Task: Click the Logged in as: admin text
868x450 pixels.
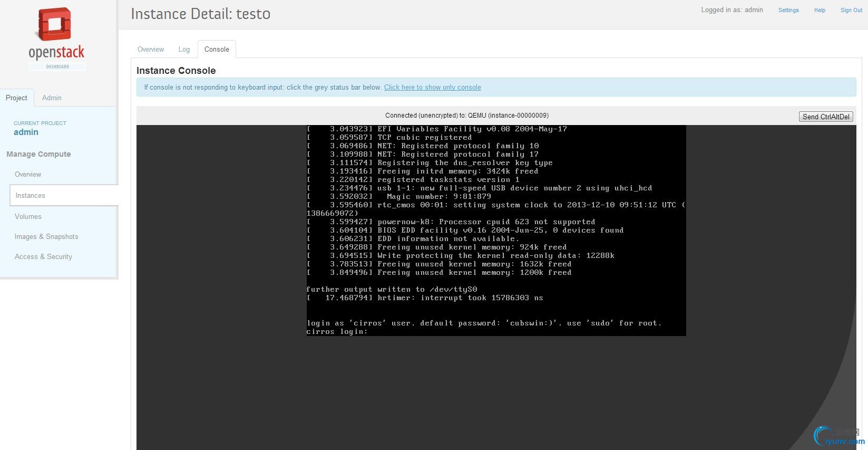Action: (732, 10)
